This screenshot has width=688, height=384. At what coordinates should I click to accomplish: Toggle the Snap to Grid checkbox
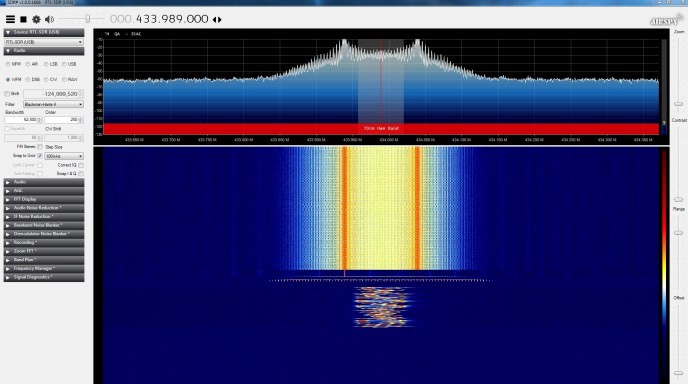(x=40, y=156)
